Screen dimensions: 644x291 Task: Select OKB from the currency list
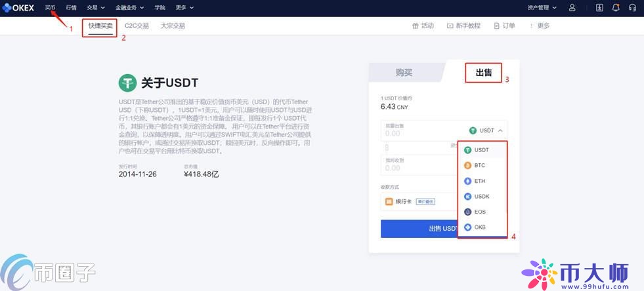pyautogui.click(x=482, y=227)
